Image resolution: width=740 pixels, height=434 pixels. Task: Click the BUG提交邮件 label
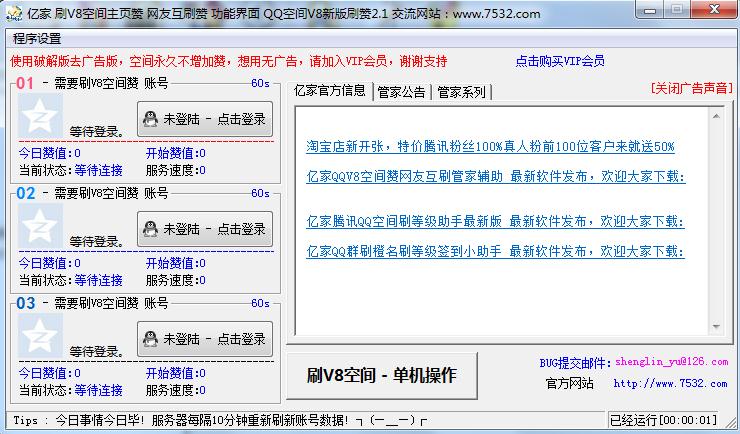[576, 362]
